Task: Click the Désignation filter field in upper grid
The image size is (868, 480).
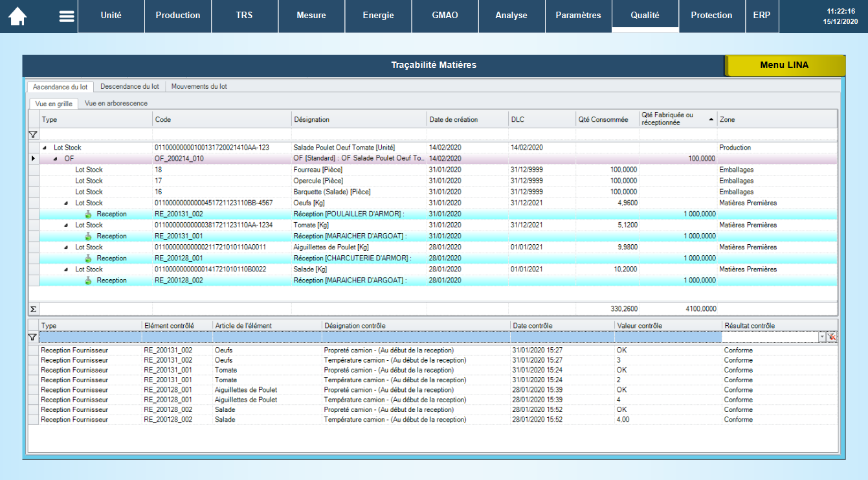Action: coord(359,135)
